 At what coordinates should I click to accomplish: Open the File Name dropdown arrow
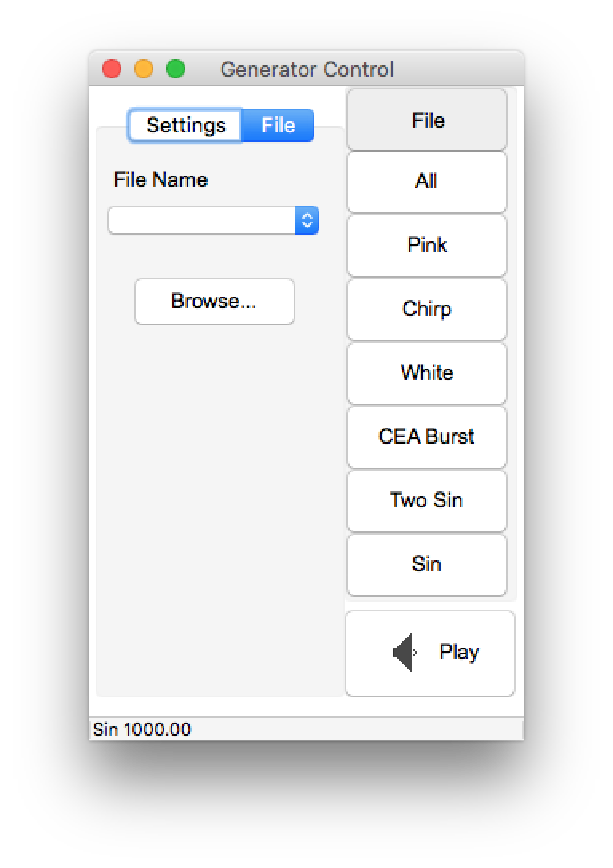click(307, 220)
